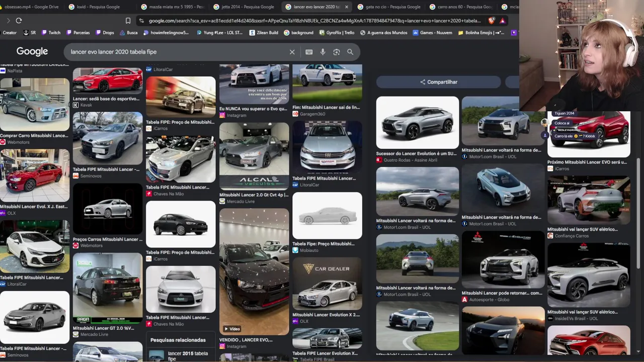Open the Zilean Build bookmark
Screen dimensions: 644x362
[x=263, y=33]
